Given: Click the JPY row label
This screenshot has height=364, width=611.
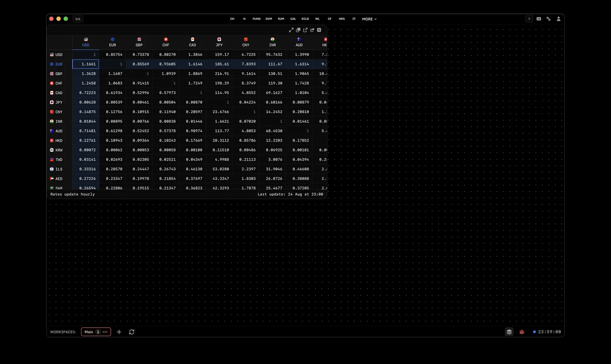Looking at the screenshot, I should pyautogui.click(x=60, y=102).
